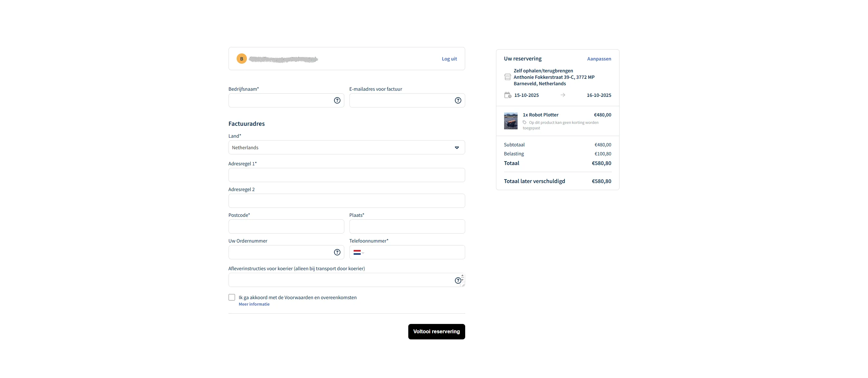
Task: Click into the Postcode field
Action: [286, 226]
